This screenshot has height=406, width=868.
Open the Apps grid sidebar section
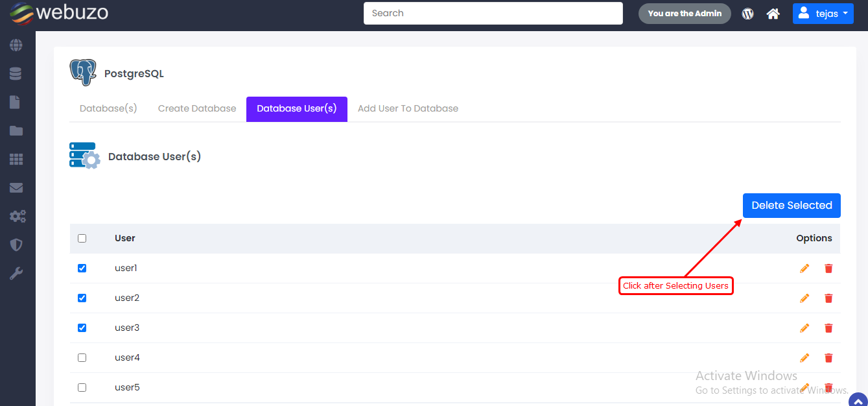[x=16, y=159]
